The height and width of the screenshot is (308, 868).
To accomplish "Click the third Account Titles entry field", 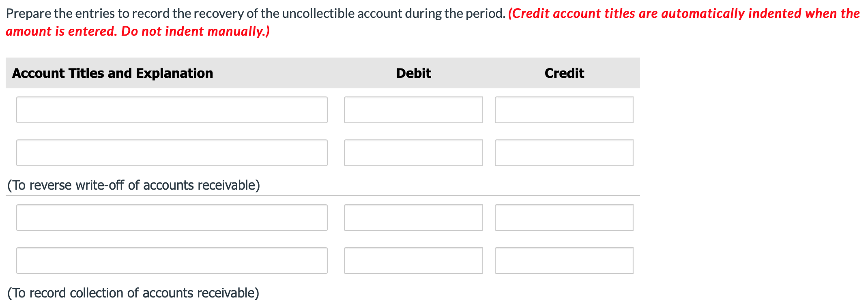I will [172, 218].
